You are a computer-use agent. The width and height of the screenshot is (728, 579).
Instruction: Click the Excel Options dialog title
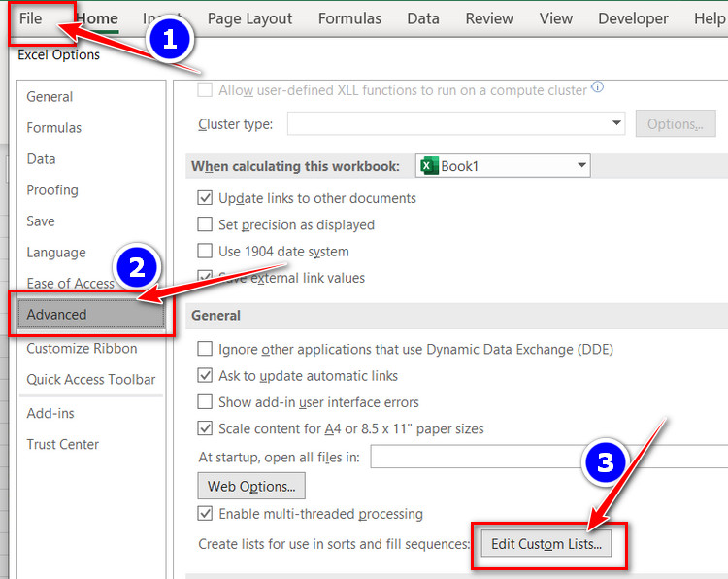pos(58,54)
